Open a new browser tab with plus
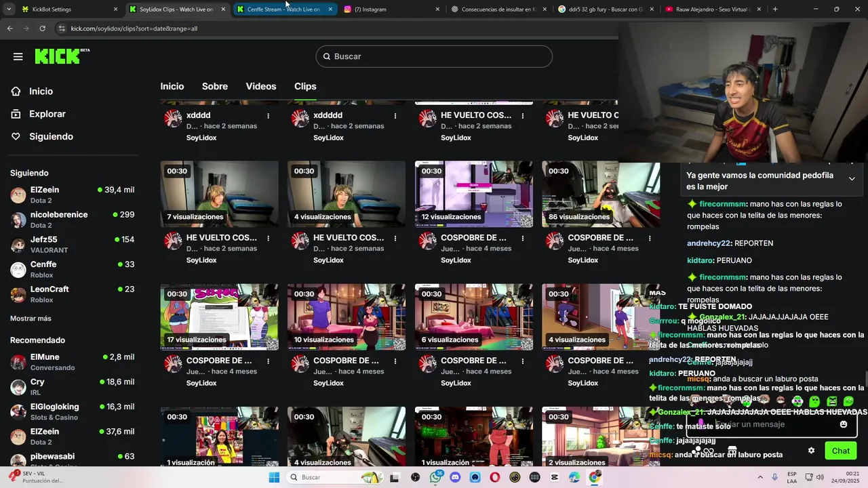Image resolution: width=868 pixels, height=488 pixels. tap(775, 9)
